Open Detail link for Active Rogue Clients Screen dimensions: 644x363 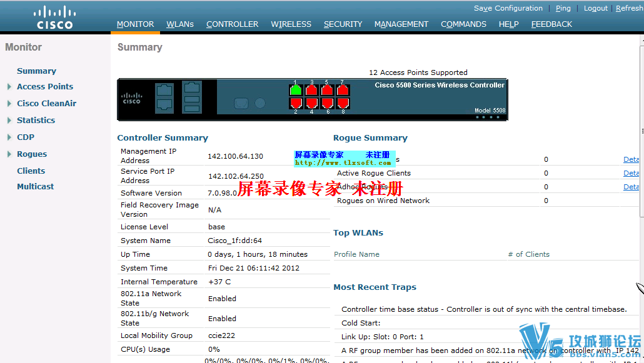(x=631, y=173)
